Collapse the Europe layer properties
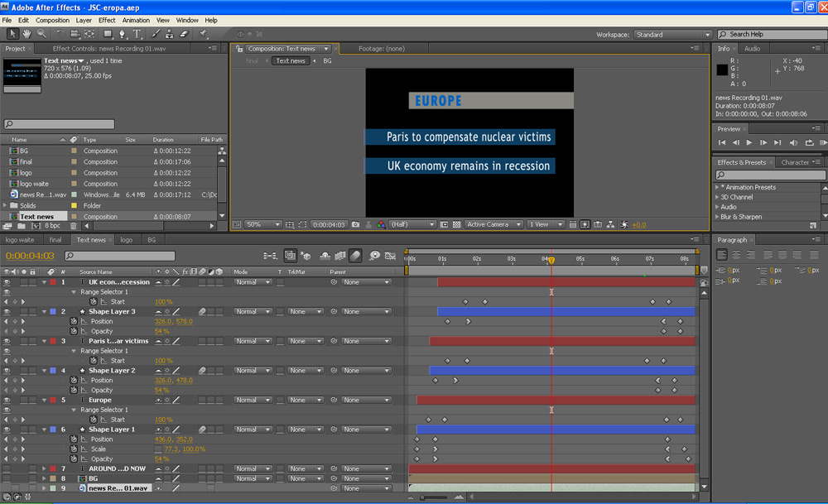Image resolution: width=828 pixels, height=504 pixels. [45, 400]
